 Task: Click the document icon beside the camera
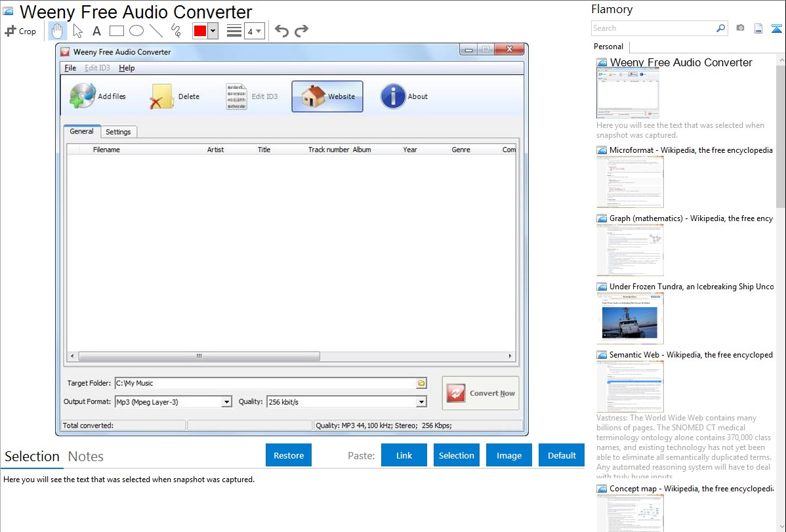pyautogui.click(x=758, y=28)
